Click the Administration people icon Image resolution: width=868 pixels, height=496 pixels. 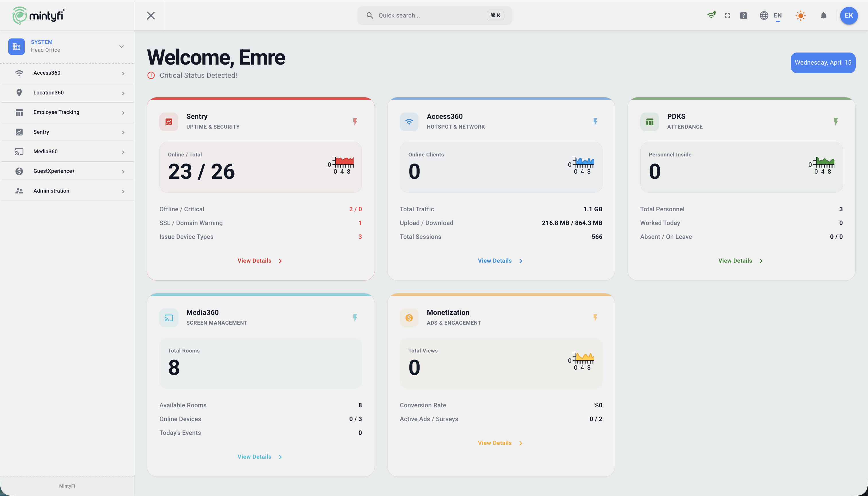click(x=19, y=191)
